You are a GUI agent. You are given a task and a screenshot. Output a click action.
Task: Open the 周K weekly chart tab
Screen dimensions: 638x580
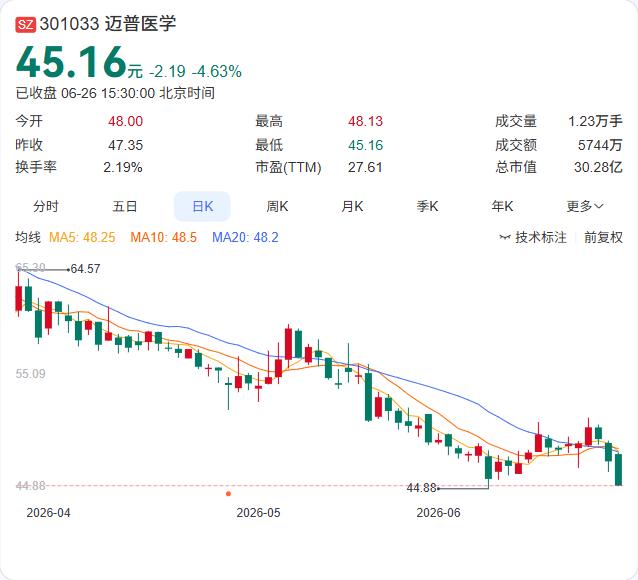tap(277, 206)
